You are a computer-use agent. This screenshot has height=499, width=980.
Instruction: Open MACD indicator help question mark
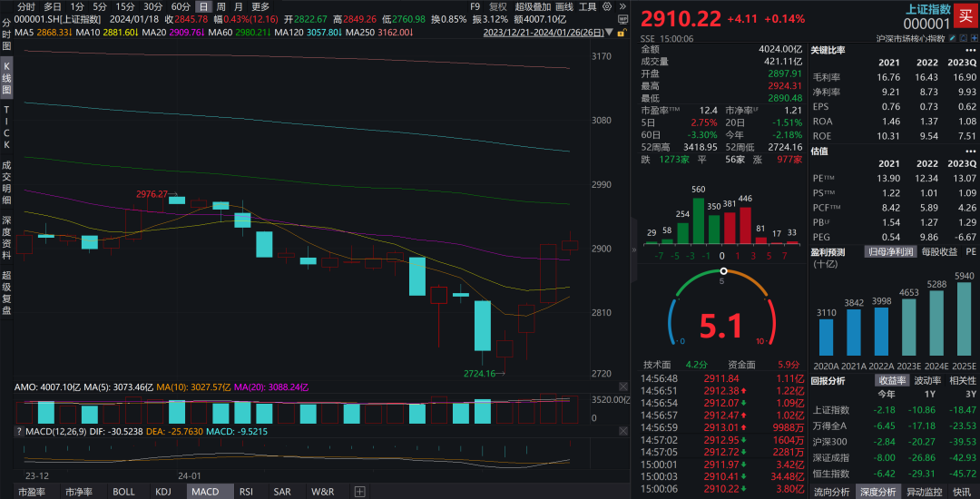coord(19,431)
